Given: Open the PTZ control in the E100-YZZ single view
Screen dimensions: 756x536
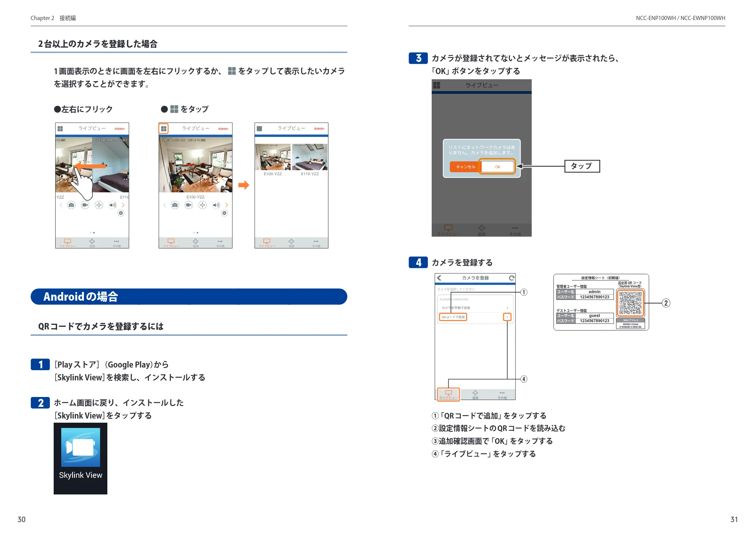Looking at the screenshot, I should tap(203, 205).
